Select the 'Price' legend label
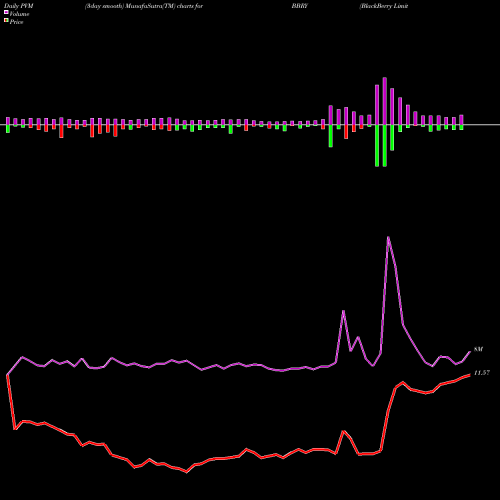Viewport: 500px width, 500px height. 16,22
